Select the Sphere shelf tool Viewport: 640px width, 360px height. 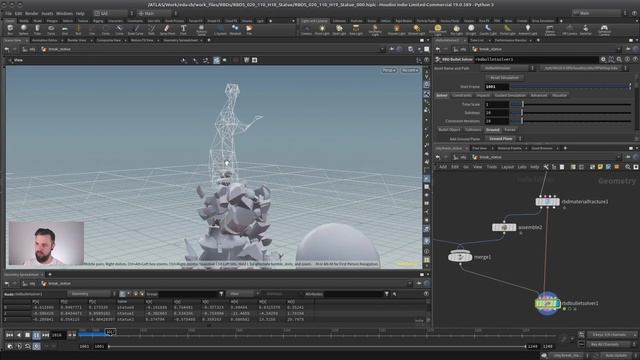coord(24,29)
